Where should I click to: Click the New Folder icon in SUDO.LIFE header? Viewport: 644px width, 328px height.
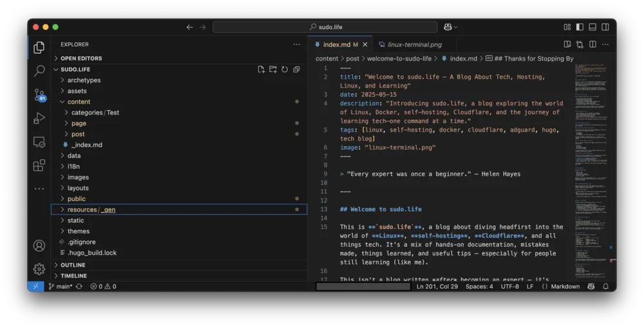click(x=272, y=70)
